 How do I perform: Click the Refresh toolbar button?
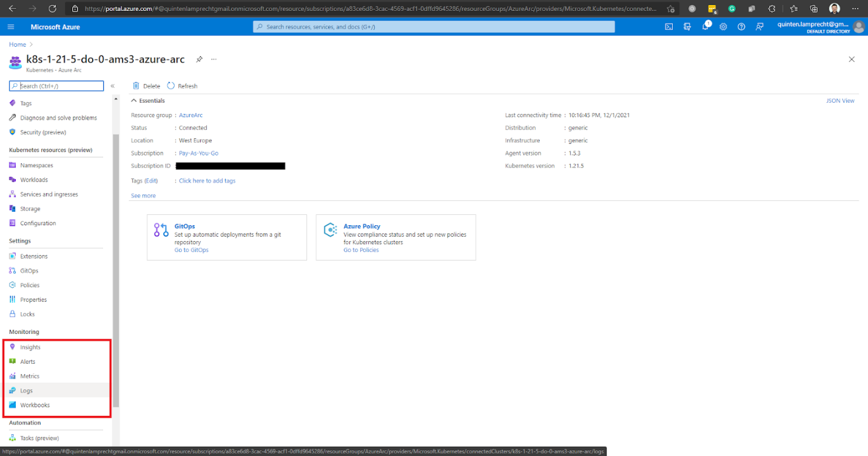point(183,86)
